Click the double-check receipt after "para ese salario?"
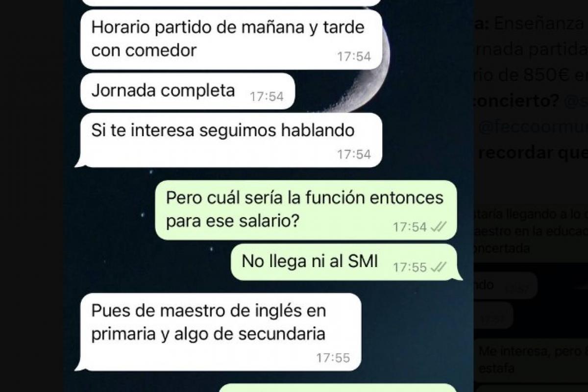 [x=439, y=227]
